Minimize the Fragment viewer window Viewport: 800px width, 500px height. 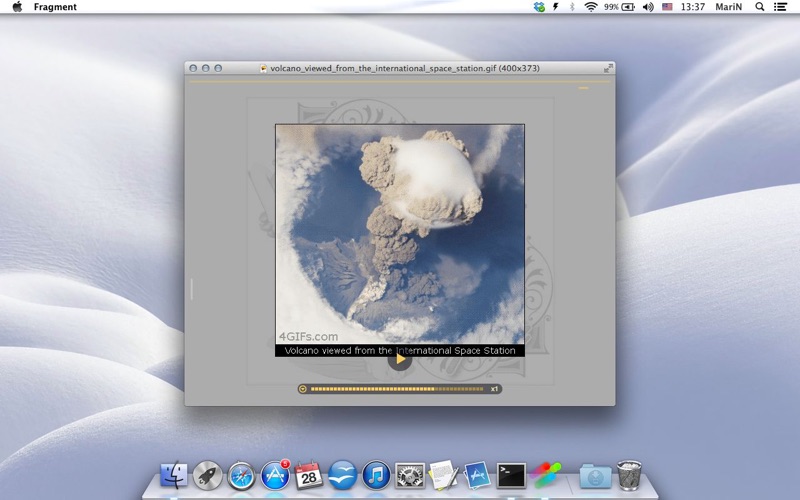pyautogui.click(x=206, y=68)
